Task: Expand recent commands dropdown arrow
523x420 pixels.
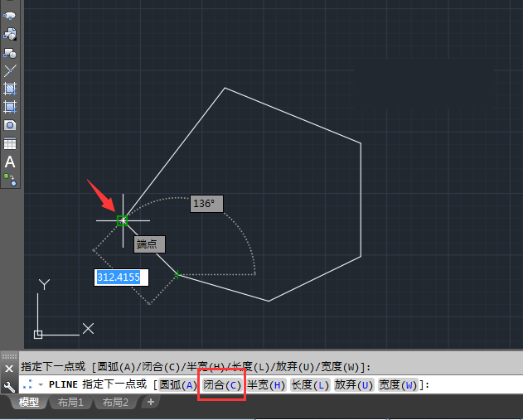Action: click(41, 384)
